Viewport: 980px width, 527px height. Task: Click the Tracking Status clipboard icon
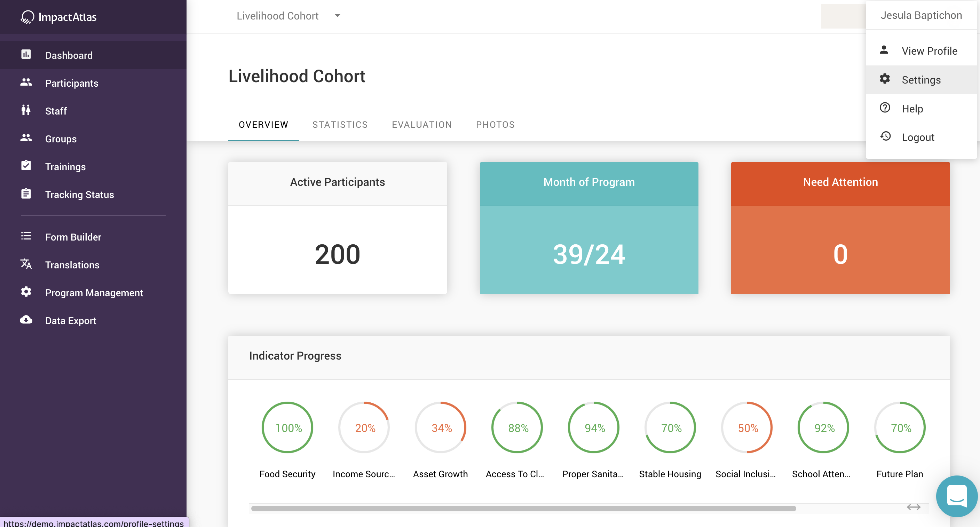coord(26,194)
